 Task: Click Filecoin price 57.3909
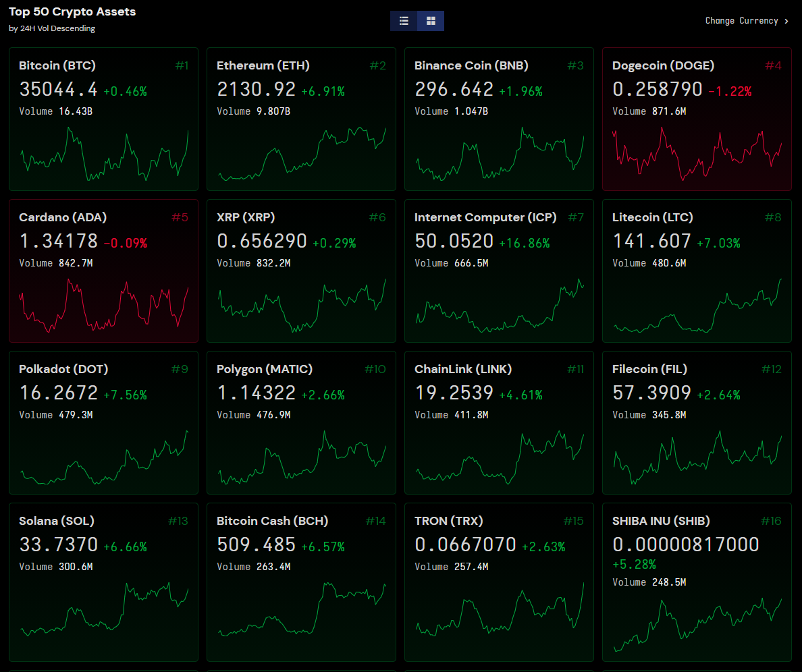point(651,393)
